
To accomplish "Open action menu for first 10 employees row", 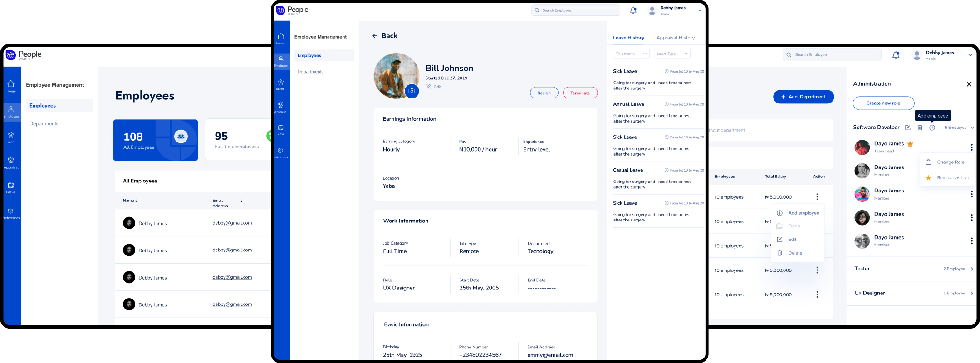I will [817, 197].
